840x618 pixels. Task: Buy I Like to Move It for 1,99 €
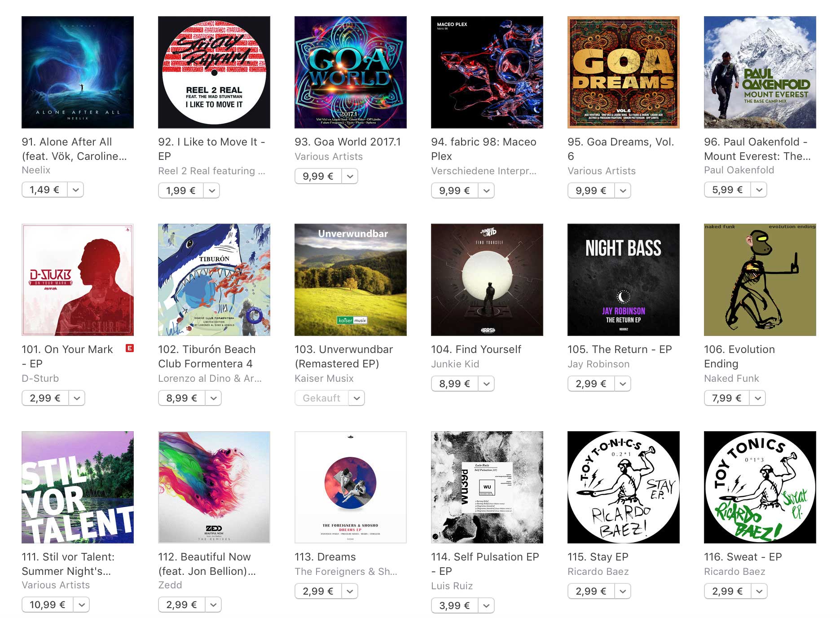tap(181, 191)
